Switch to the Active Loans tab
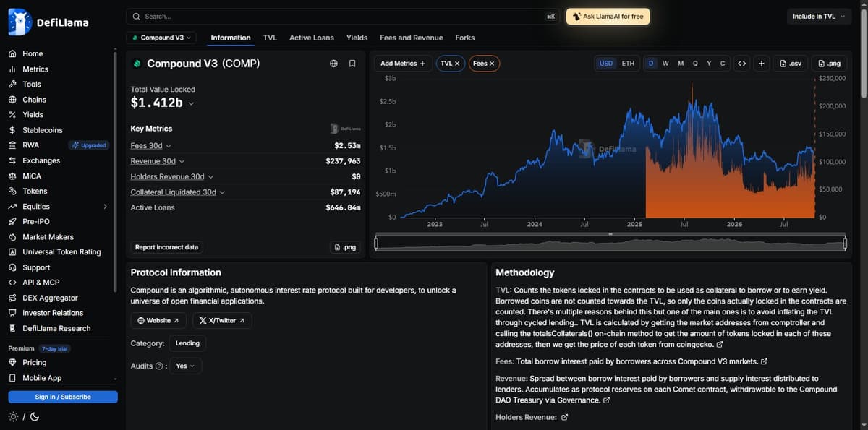 point(312,38)
